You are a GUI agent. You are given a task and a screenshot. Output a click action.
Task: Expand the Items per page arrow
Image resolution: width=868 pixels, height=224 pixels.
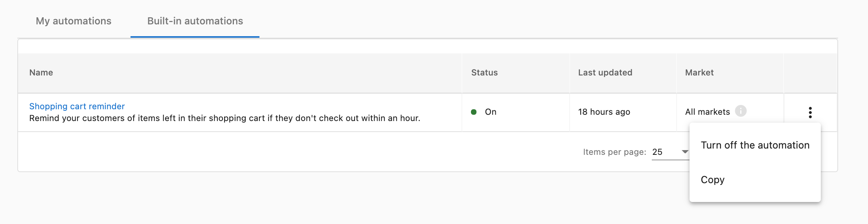point(685,152)
